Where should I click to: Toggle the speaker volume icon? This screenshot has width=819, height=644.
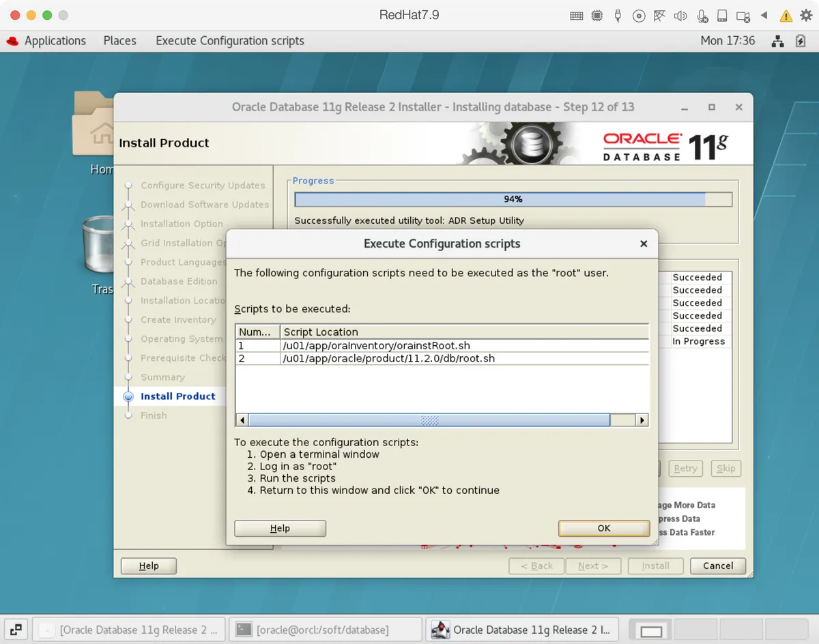pos(680,15)
